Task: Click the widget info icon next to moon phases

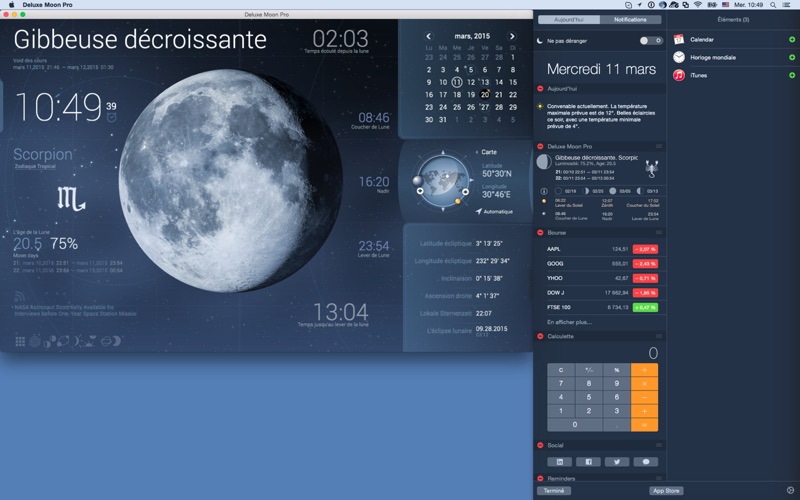Action: coord(544,191)
